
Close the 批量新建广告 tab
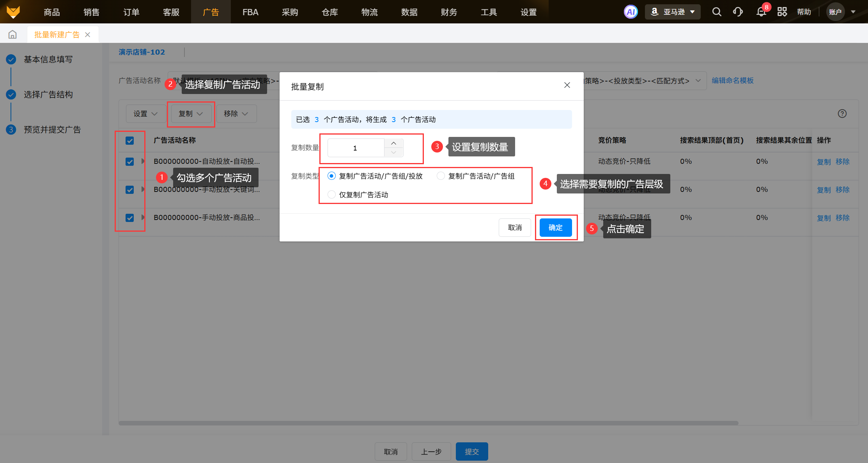[x=88, y=35]
